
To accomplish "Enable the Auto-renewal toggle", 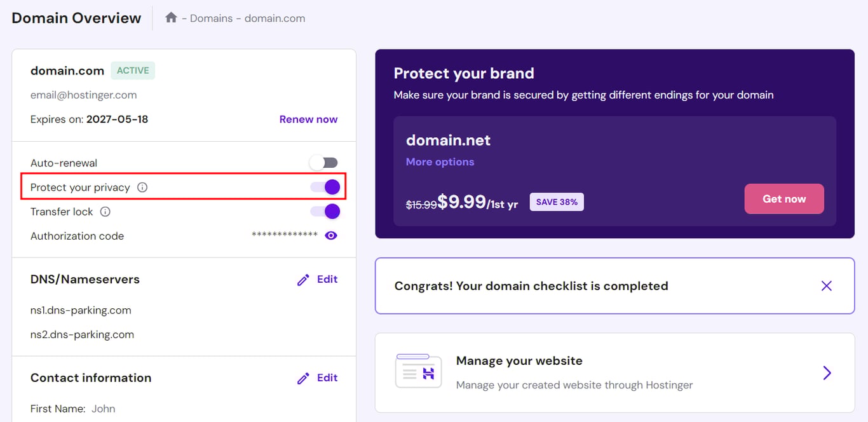I will point(323,162).
